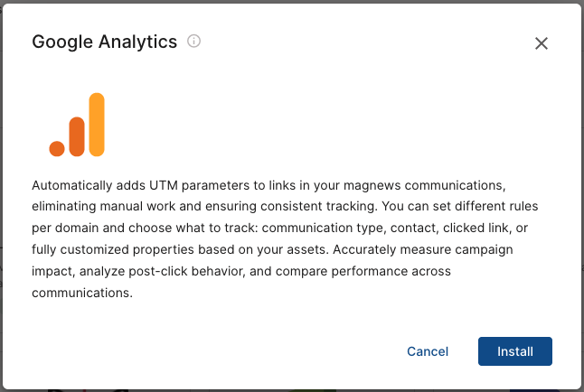Screen dimensions: 584x392
Task: Click the Google Analytics bar chart logo
Action: point(77,125)
